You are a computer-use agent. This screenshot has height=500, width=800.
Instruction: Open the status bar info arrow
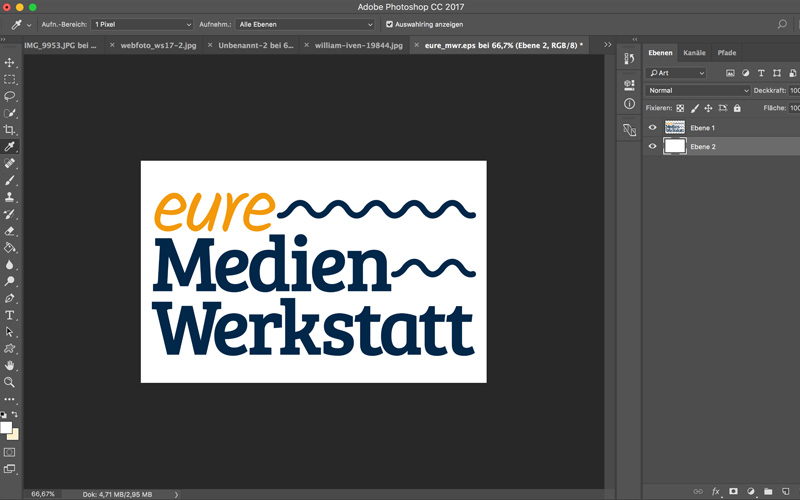177,494
